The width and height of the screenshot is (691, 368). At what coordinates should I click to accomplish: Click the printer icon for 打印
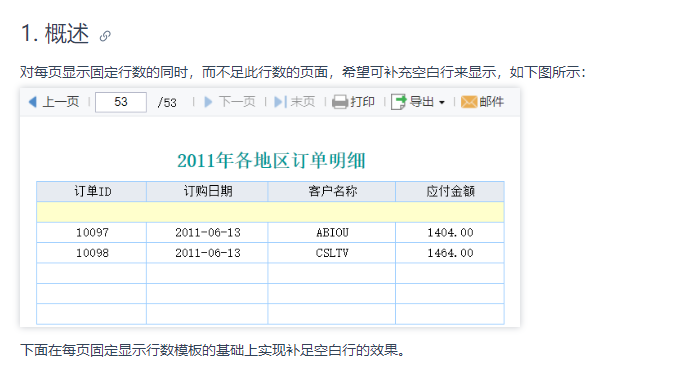340,102
